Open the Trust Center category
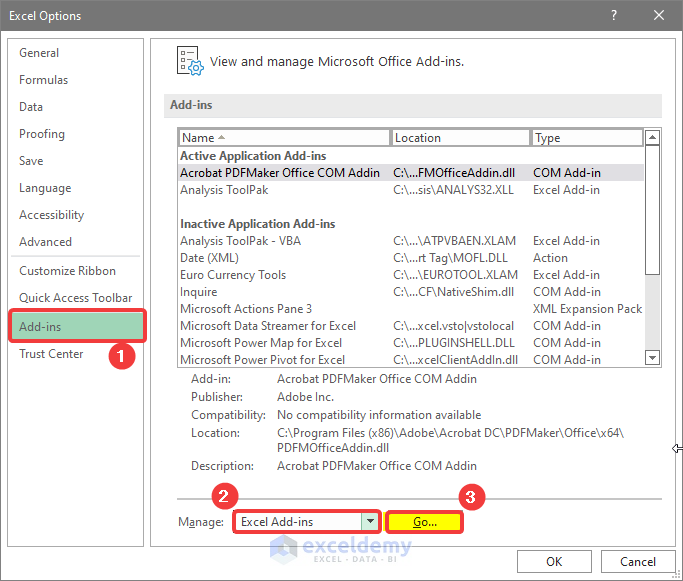Screen dimensions: 683x581 51,354
